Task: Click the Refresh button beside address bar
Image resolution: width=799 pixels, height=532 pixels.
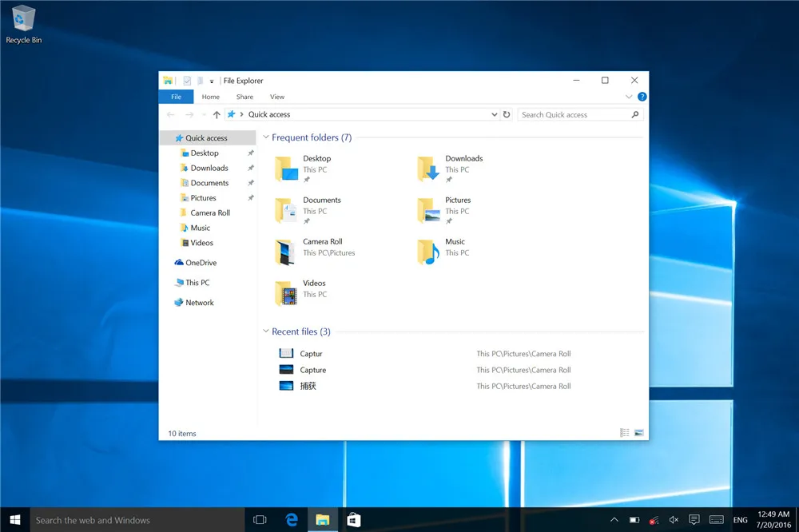Action: pos(507,115)
